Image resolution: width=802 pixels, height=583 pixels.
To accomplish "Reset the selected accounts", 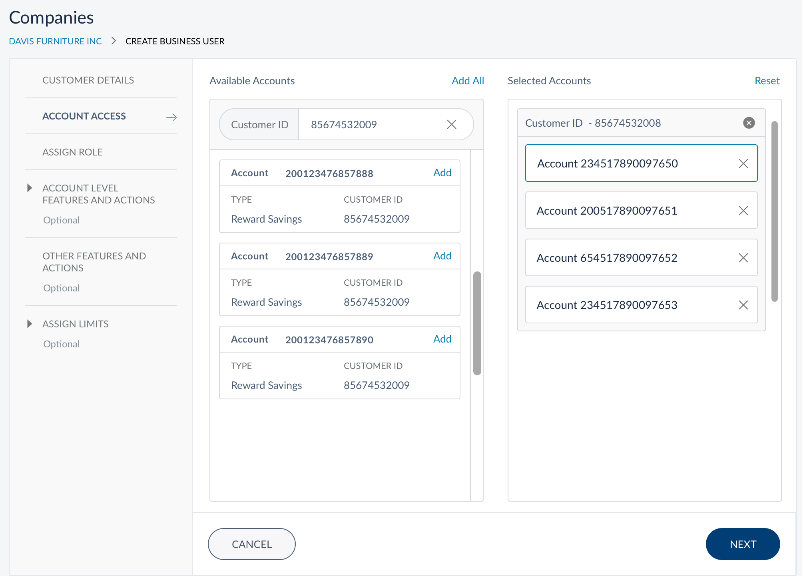I will pos(766,81).
